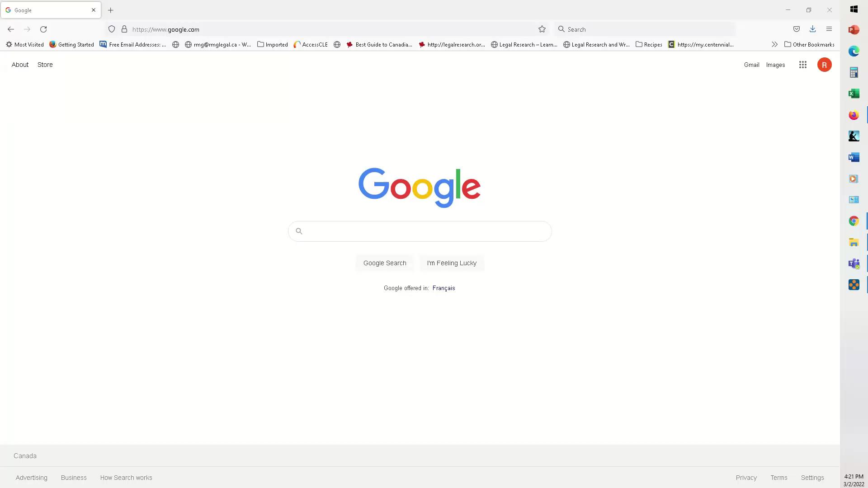
Task: Open Google Apps grid dropdown
Action: coord(802,64)
